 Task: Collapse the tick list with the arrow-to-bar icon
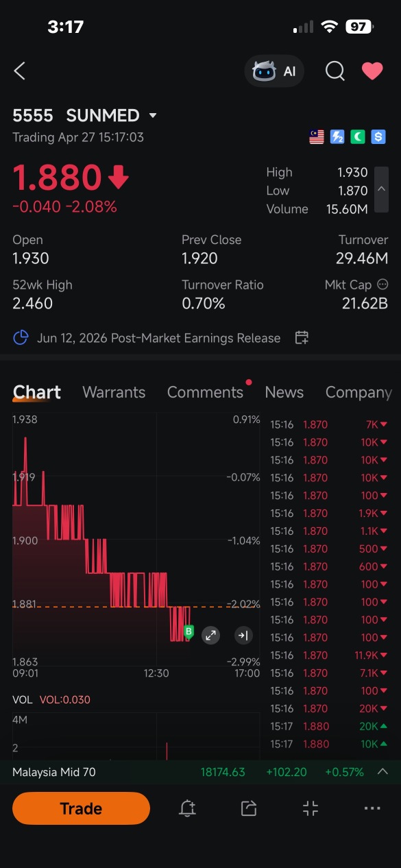[243, 636]
